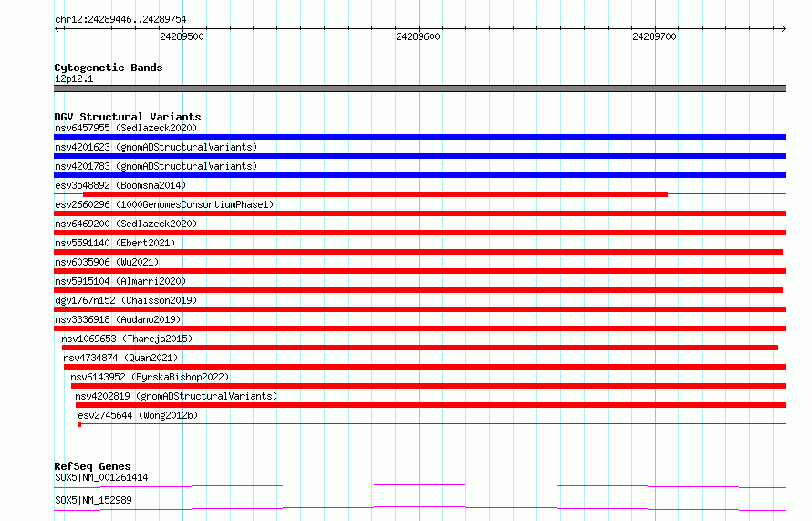The width and height of the screenshot is (812, 521).
Task: Open esv2660296 (1000GenomesConsortiumPhase1) label
Action: point(164,204)
